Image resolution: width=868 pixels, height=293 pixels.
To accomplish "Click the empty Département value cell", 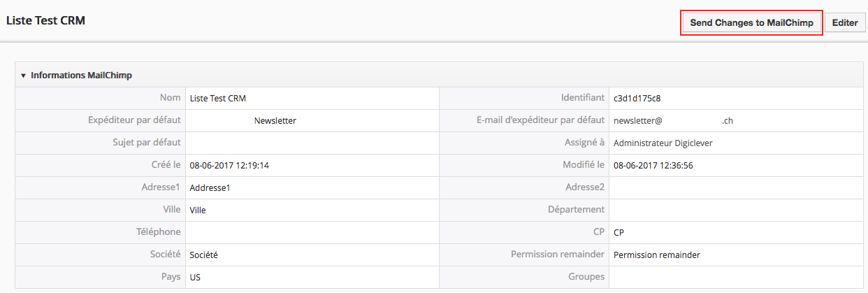I will click(x=734, y=210).
